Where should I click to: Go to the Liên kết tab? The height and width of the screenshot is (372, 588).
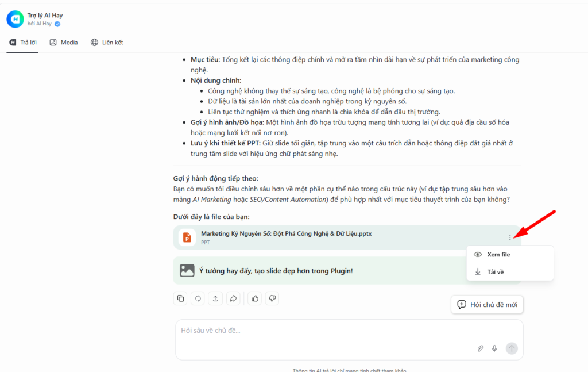click(107, 43)
